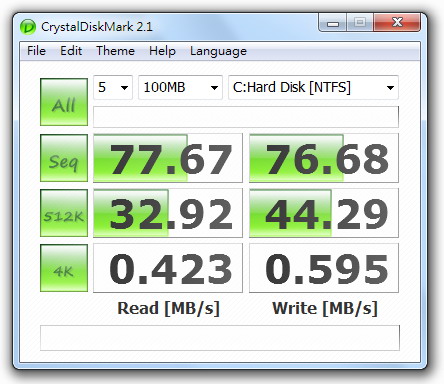
Task: Select the 4K read result 0.423
Action: [x=168, y=268]
